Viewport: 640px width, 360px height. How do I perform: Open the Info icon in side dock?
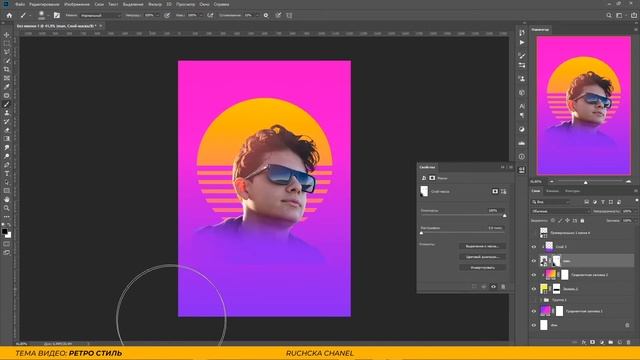click(522, 156)
